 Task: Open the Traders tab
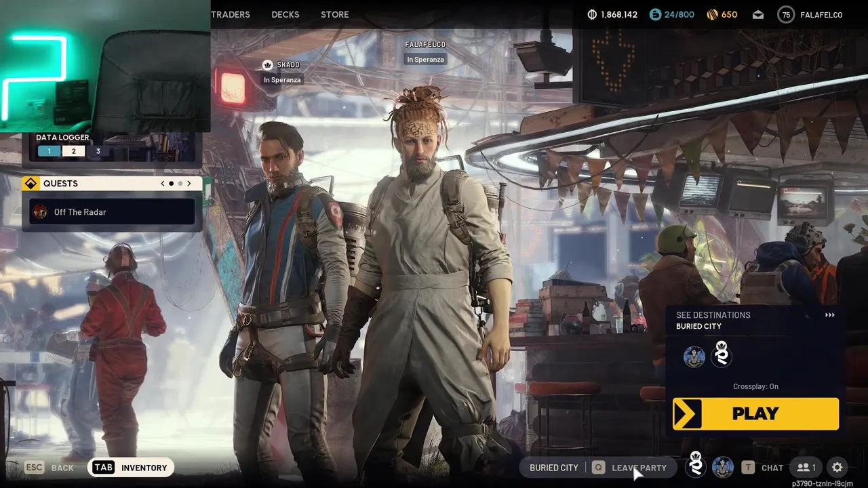(x=230, y=14)
